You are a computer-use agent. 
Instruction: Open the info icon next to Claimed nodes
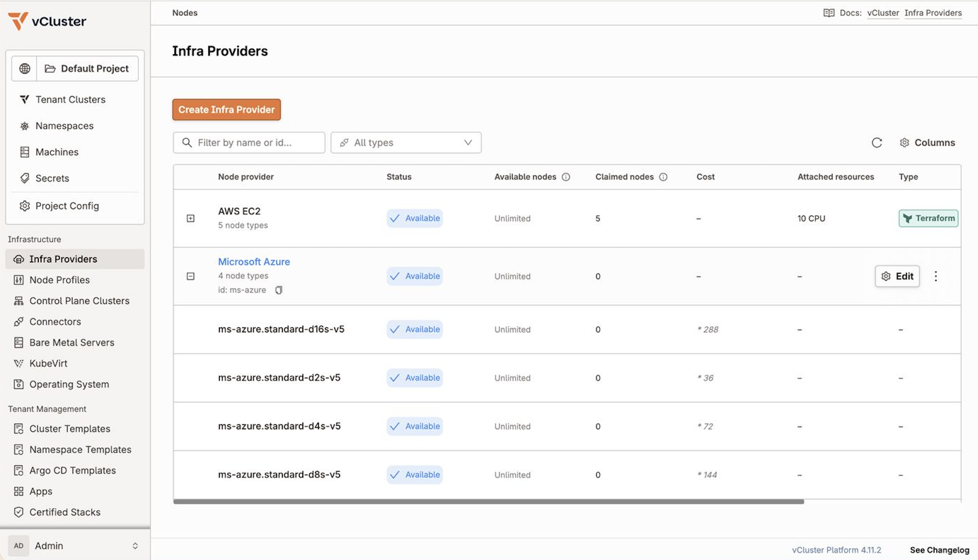[x=663, y=177]
